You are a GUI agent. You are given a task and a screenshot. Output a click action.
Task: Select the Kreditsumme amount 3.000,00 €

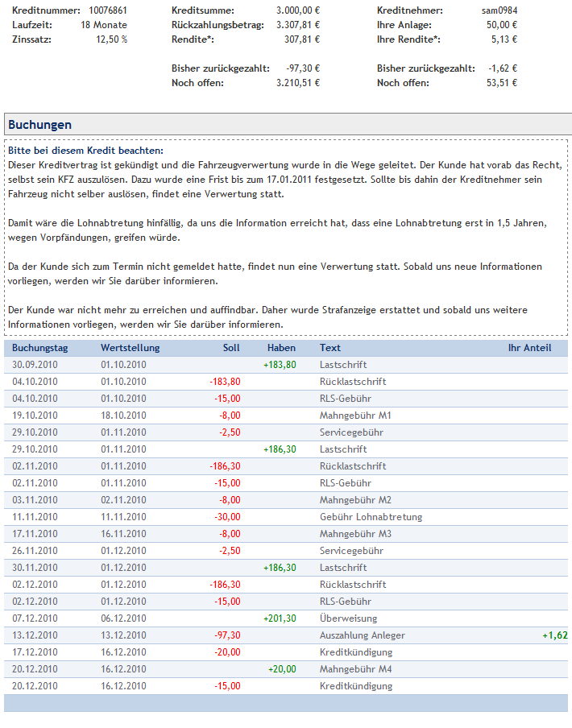coord(297,10)
